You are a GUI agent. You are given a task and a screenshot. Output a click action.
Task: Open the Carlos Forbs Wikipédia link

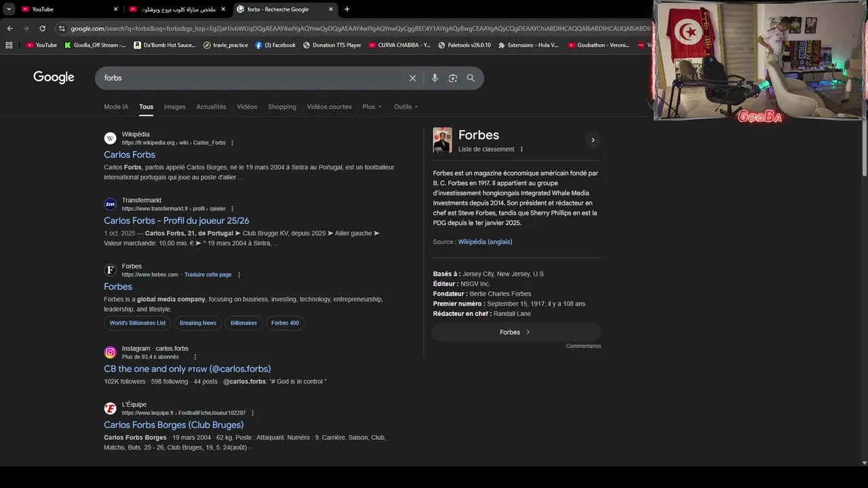130,155
